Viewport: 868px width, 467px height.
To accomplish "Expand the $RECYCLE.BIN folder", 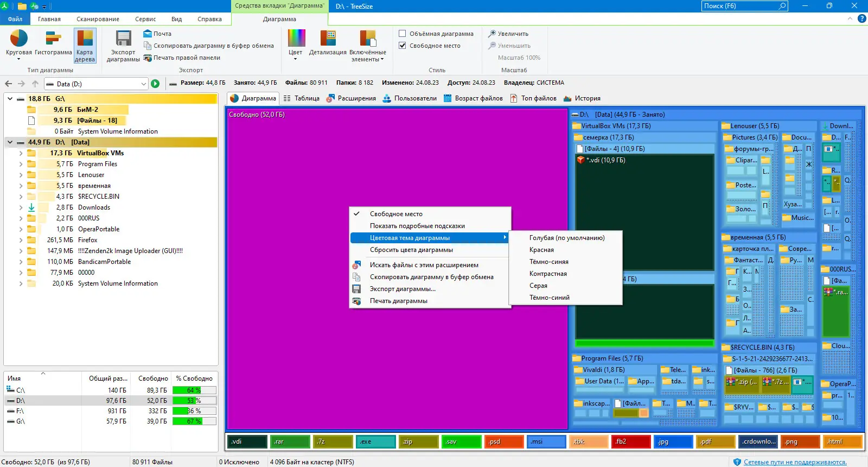I will point(21,197).
